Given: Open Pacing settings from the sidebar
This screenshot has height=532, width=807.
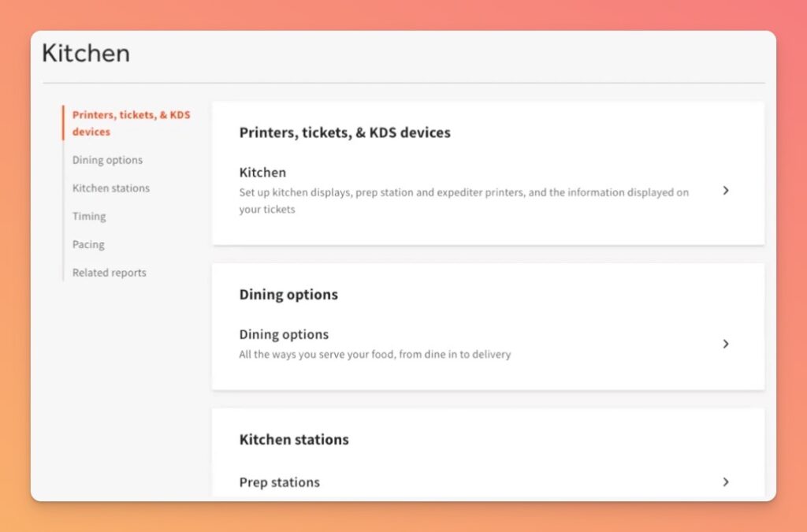Looking at the screenshot, I should (x=87, y=244).
